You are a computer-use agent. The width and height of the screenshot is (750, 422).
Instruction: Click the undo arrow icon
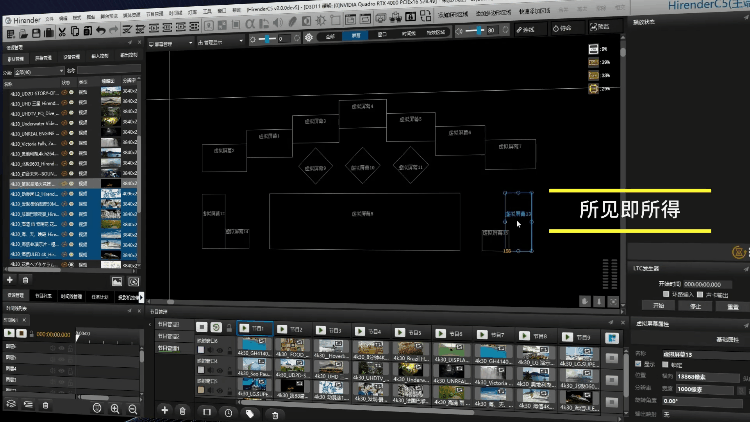coord(100,31)
